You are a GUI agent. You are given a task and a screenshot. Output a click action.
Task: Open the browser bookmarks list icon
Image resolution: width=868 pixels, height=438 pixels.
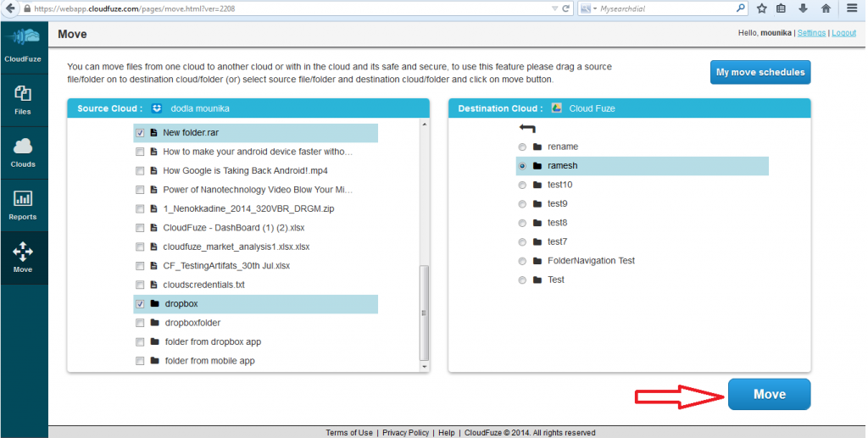781,8
